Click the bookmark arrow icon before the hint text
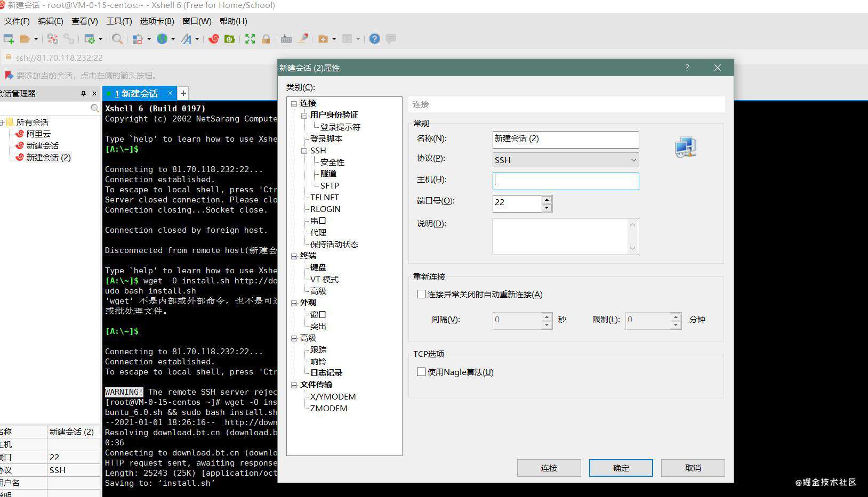Viewport: 868px width, 497px height. (x=9, y=75)
